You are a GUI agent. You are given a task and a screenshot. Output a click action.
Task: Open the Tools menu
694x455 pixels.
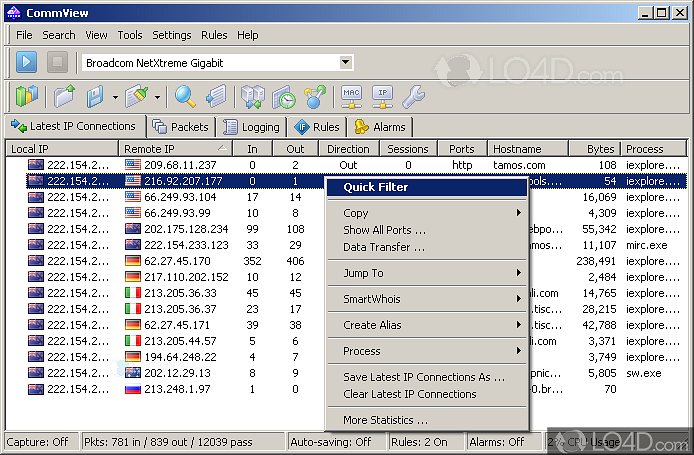pyautogui.click(x=130, y=35)
